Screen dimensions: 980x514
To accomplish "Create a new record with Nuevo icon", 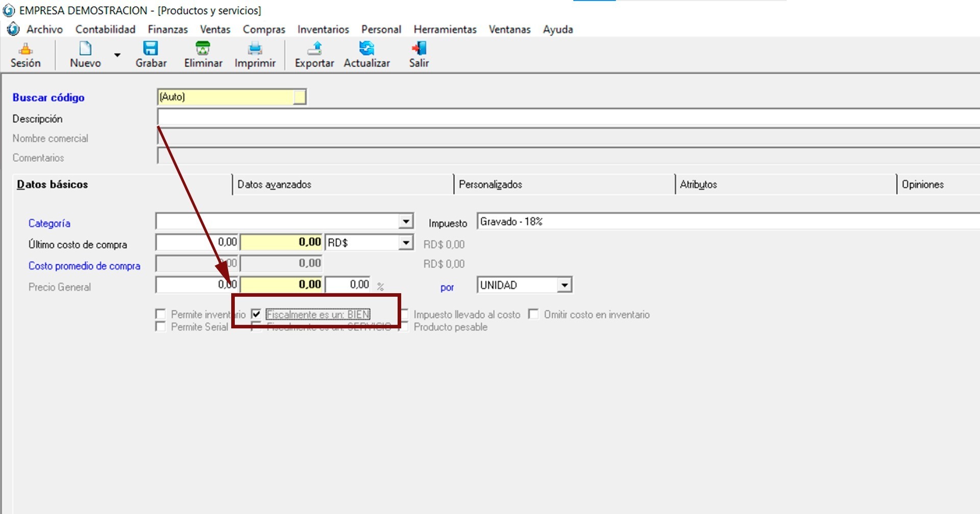I will click(85, 49).
